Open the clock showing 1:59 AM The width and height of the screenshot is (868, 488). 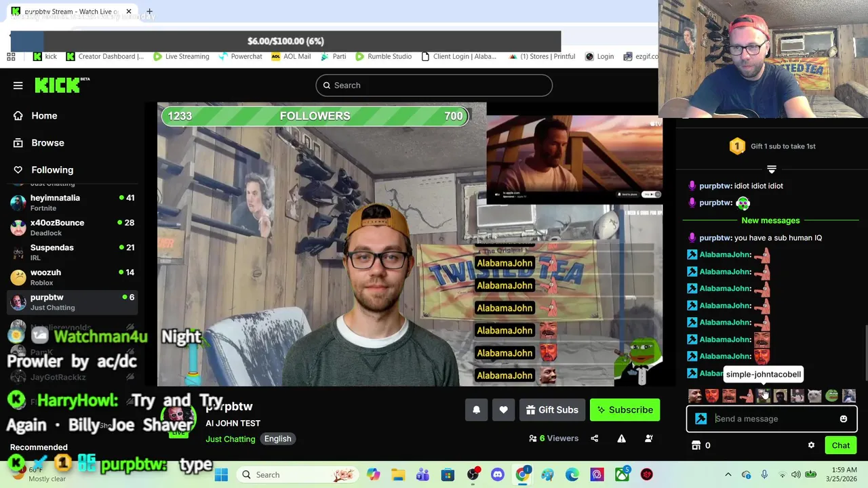[x=840, y=474]
